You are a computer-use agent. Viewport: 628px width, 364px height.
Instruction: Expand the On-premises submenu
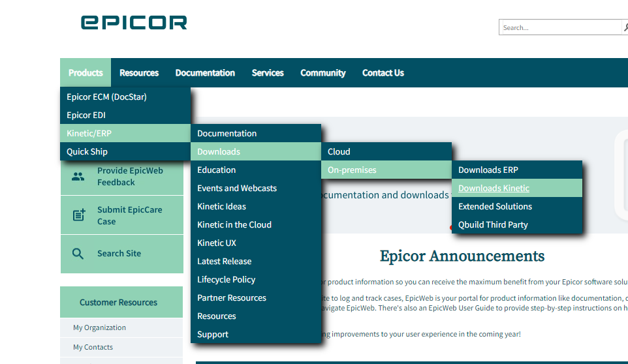[386, 170]
